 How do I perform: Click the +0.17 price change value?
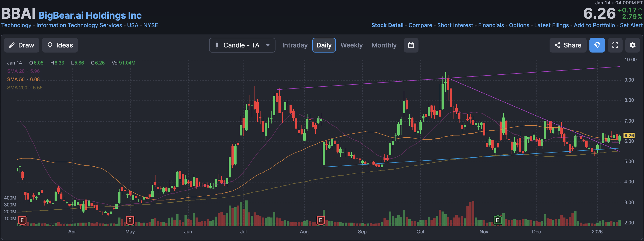[627, 10]
